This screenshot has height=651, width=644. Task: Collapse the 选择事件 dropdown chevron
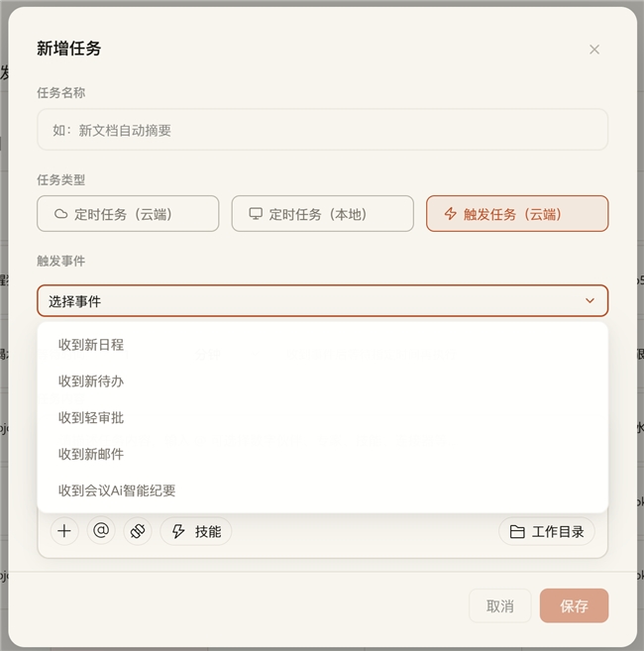click(x=590, y=300)
